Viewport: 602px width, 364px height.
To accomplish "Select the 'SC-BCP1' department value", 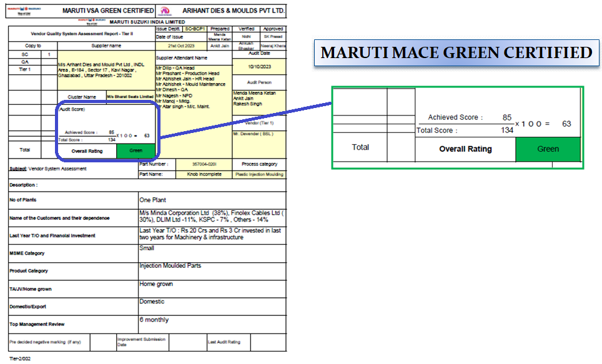I will (195, 29).
